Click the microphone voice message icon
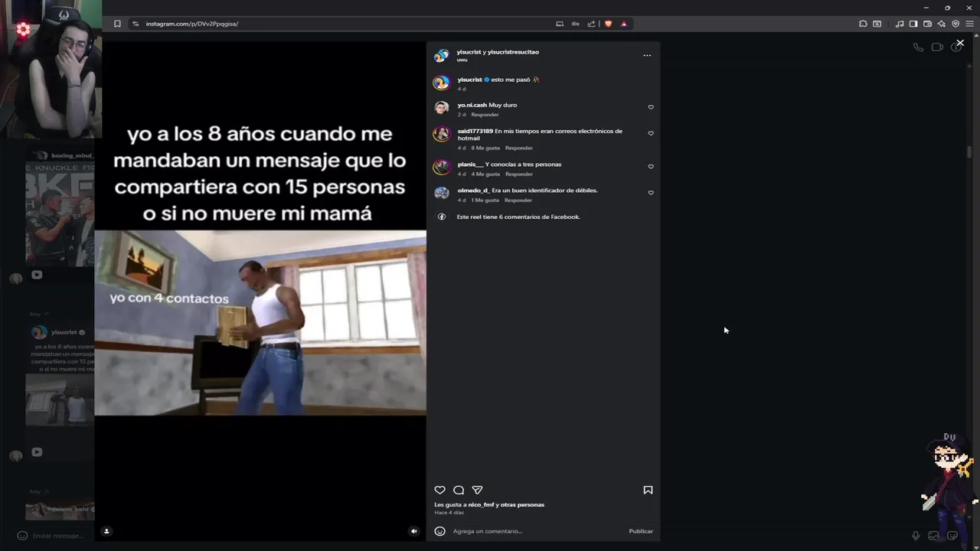Screen dimensions: 980x551 click(x=916, y=536)
